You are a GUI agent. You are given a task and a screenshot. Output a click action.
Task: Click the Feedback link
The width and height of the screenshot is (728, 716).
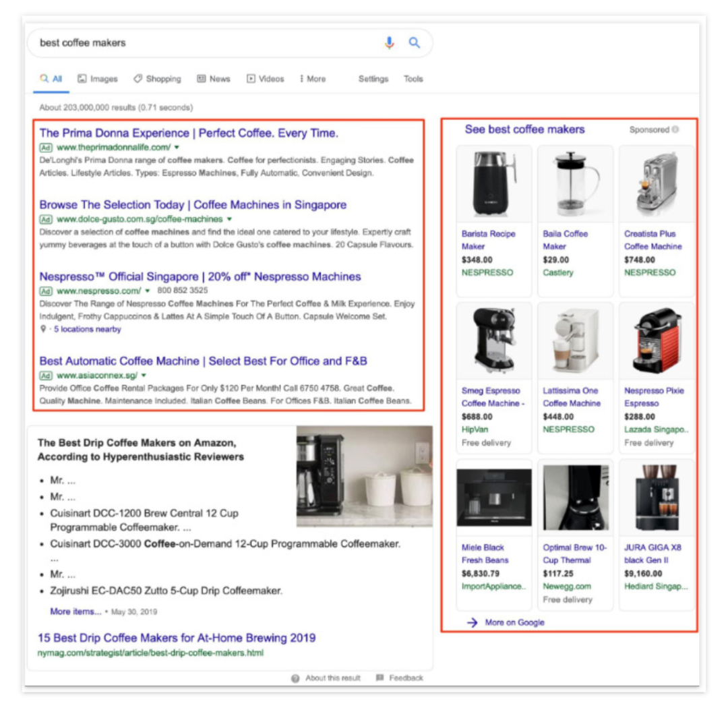tap(406, 678)
